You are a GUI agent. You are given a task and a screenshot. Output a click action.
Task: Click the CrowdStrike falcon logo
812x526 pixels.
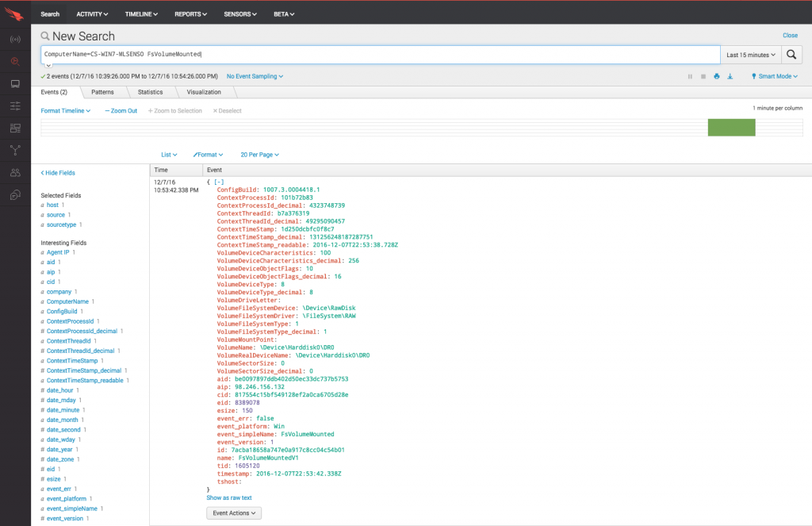pos(15,13)
